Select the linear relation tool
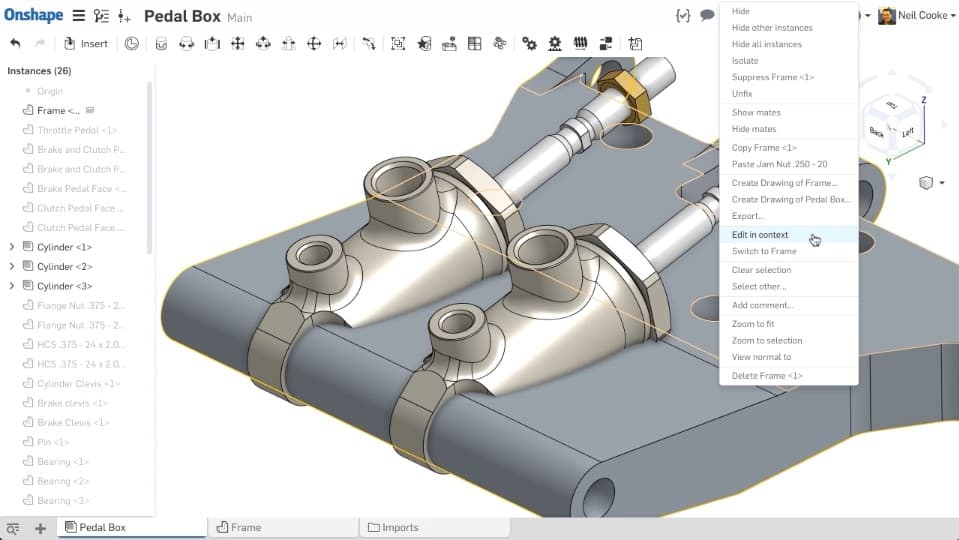Image resolution: width=959 pixels, height=540 pixels. pyautogui.click(x=606, y=43)
